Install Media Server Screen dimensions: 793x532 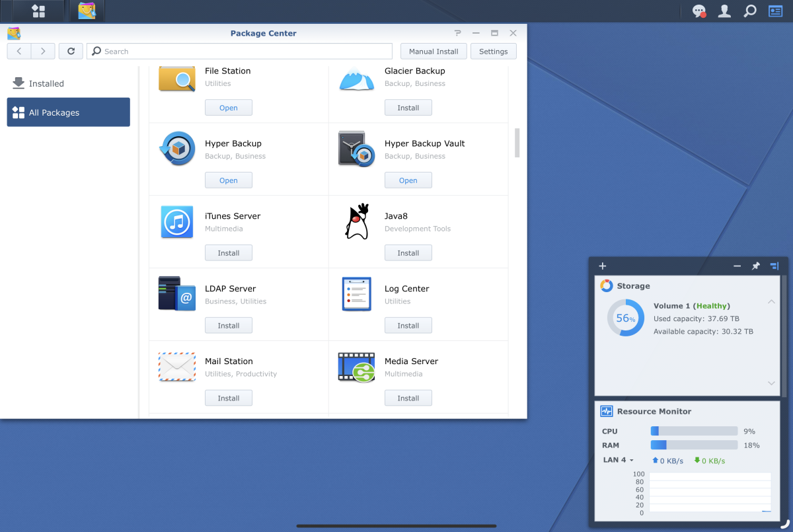click(x=408, y=399)
